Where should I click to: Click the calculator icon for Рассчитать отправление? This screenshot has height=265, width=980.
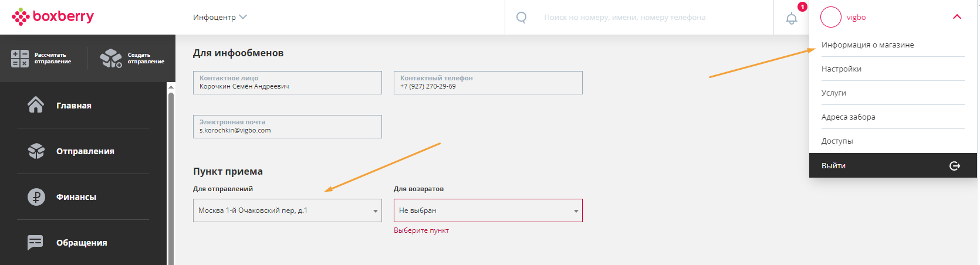pyautogui.click(x=20, y=58)
